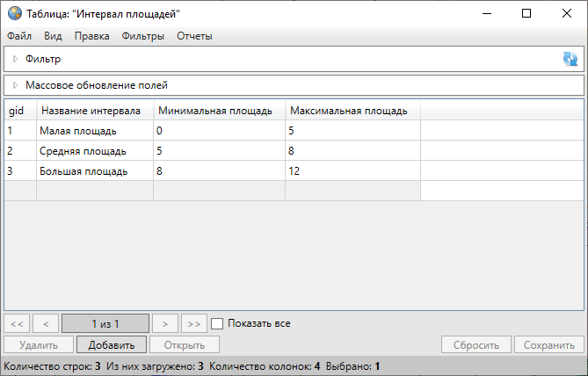Viewport: 588px width, 376px height.
Task: Expand the 'Массовое обновление полей' panel
Action: pyautogui.click(x=15, y=85)
